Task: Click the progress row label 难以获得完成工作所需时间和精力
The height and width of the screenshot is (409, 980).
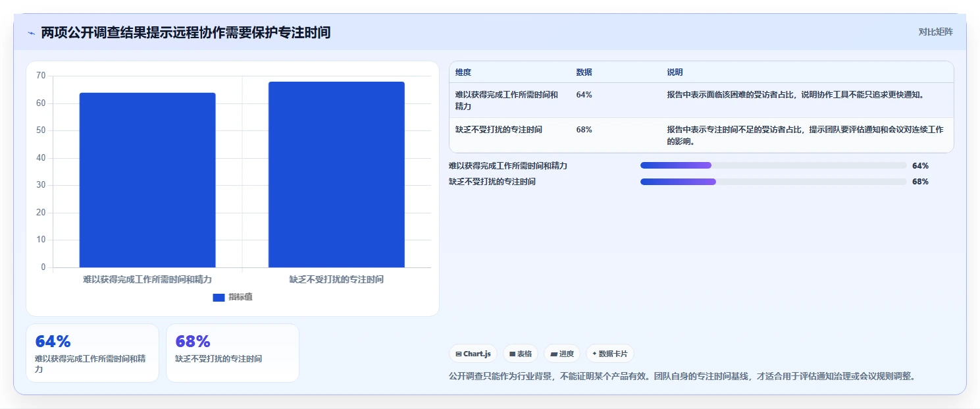Action: [508, 166]
